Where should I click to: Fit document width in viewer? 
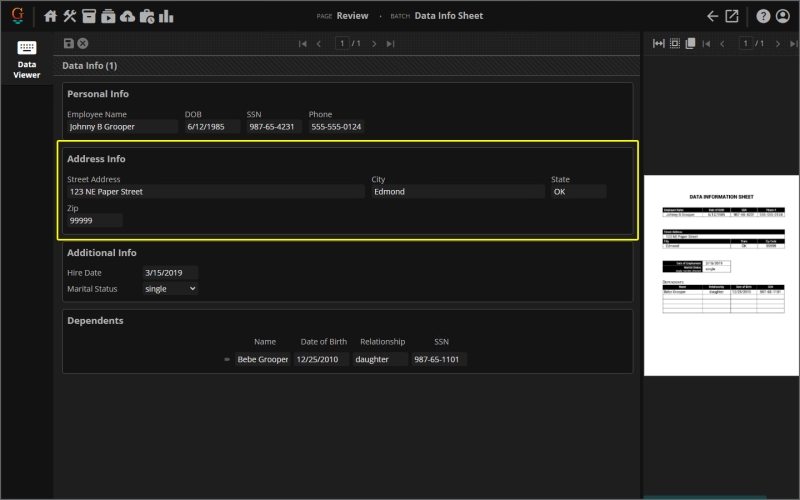659,43
